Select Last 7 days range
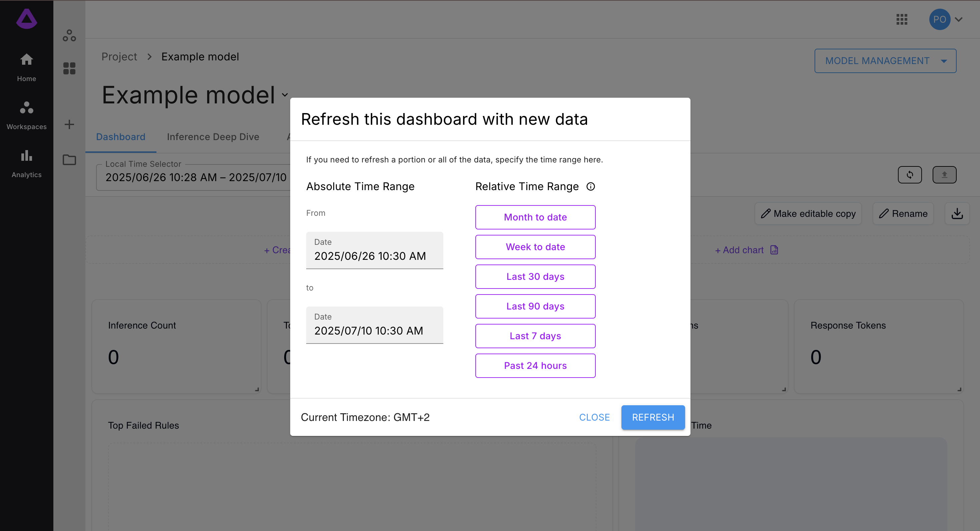This screenshot has height=531, width=980. pos(535,336)
